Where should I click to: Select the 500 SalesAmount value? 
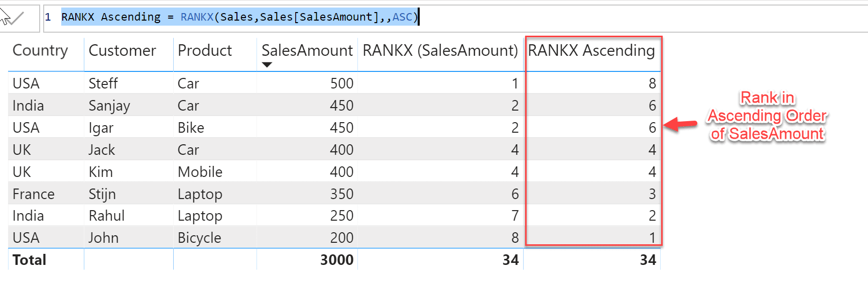341,83
